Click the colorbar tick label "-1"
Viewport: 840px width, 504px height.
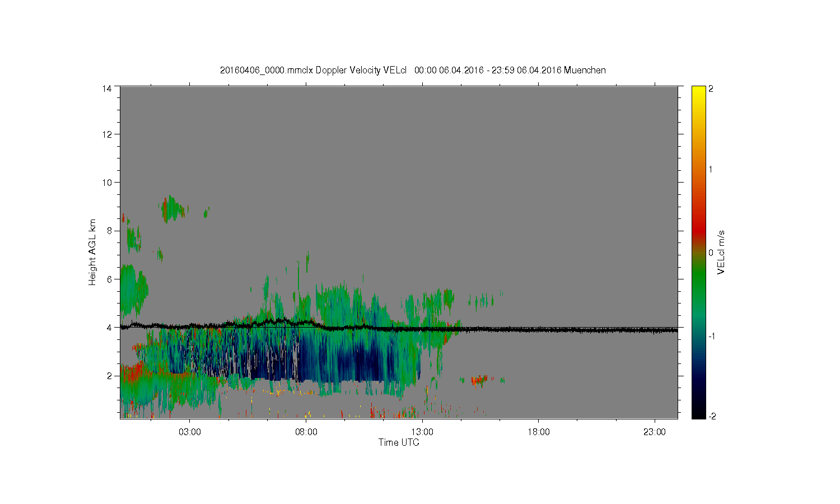tap(711, 335)
